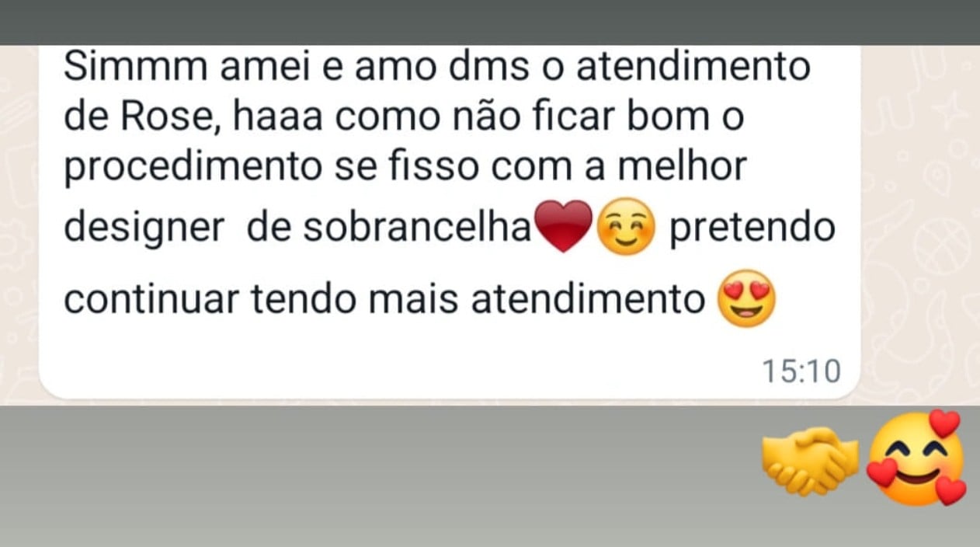Click the first word "atendimento" on line one

[693, 66]
